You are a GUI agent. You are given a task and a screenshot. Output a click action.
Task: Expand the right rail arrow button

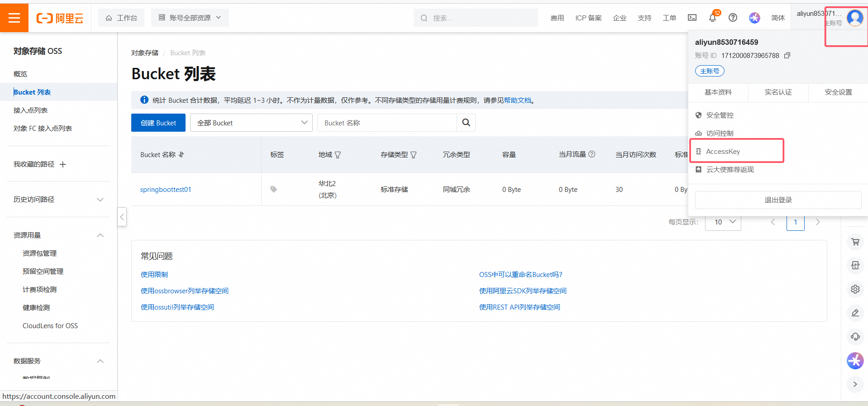(855, 384)
